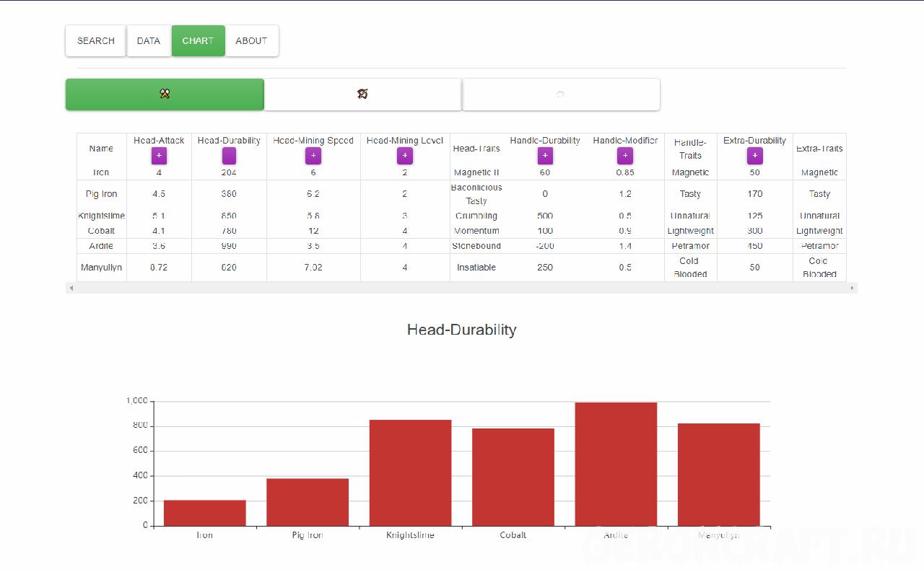
Task: Click the plus button under Head-Attack
Action: coord(159,156)
